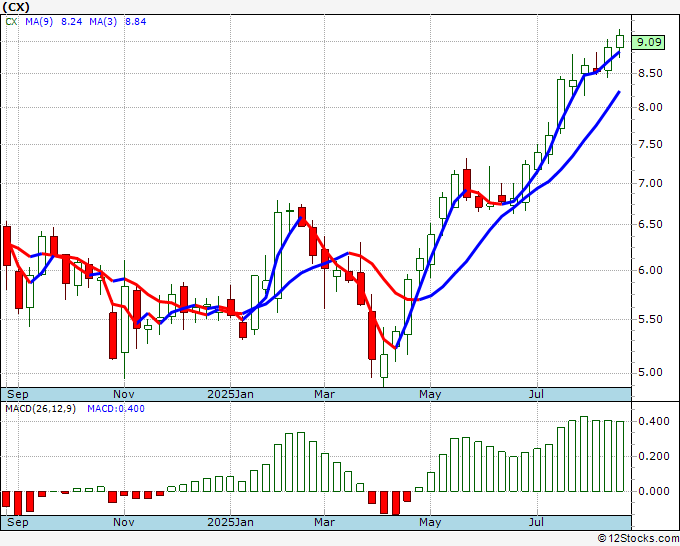Click May on the price chart timeline
Image resolution: width=680 pixels, height=546 pixels.
[430, 394]
